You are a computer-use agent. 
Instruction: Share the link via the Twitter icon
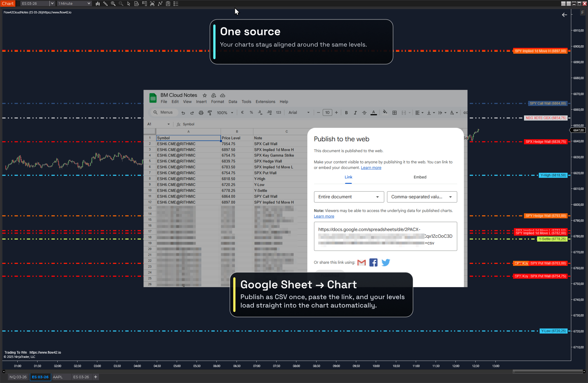coord(386,263)
